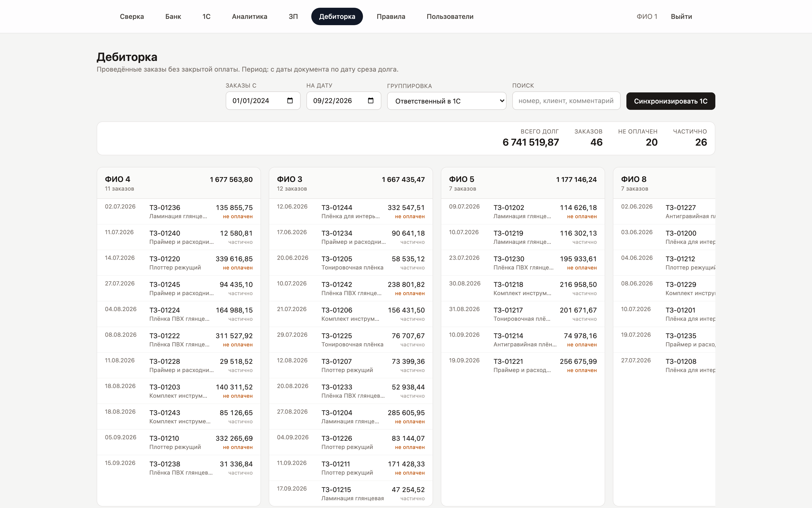Select order ТЗ-01208 row
Viewport: 812px width, 508px height.
tap(664, 365)
